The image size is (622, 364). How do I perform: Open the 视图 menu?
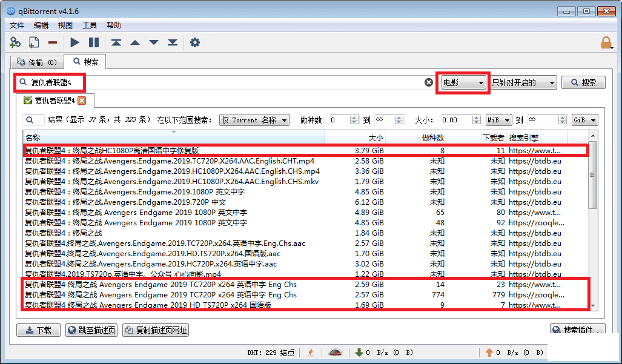(65, 25)
